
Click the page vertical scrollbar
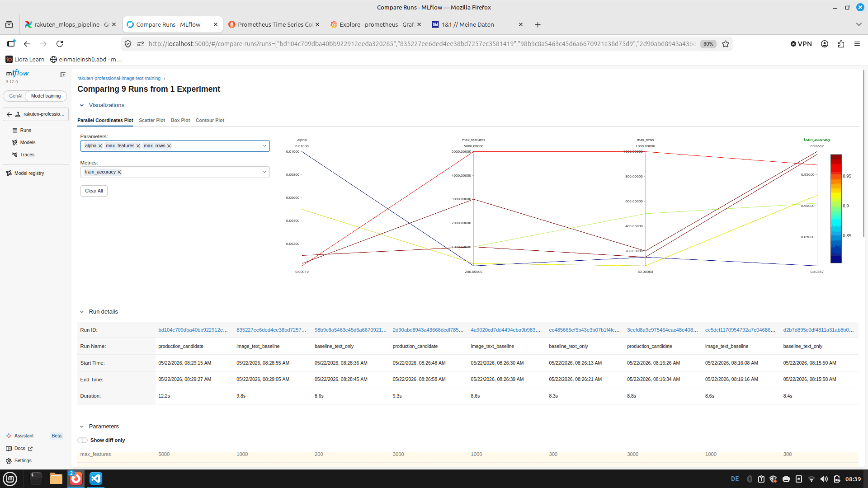coord(863,154)
